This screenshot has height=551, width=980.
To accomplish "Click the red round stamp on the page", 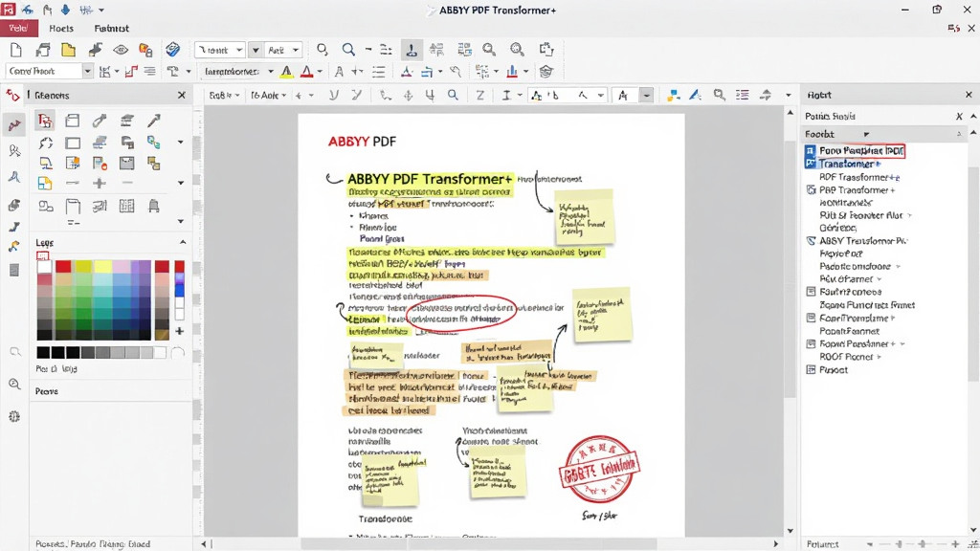I will click(599, 469).
